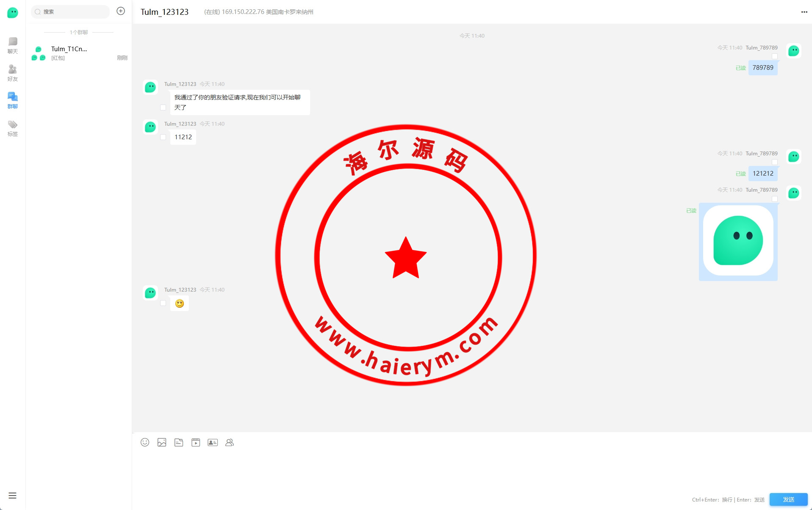Select checkbox next to message 11212
The width and height of the screenshot is (812, 510).
tap(163, 137)
